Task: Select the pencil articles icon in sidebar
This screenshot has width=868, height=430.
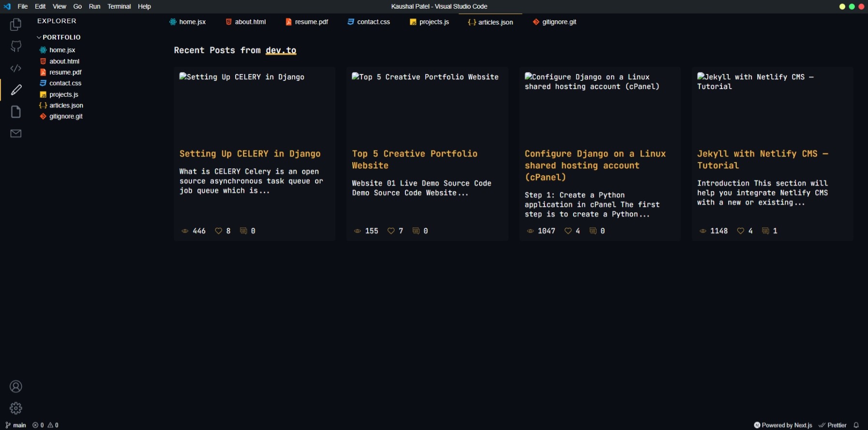Action: point(16,90)
